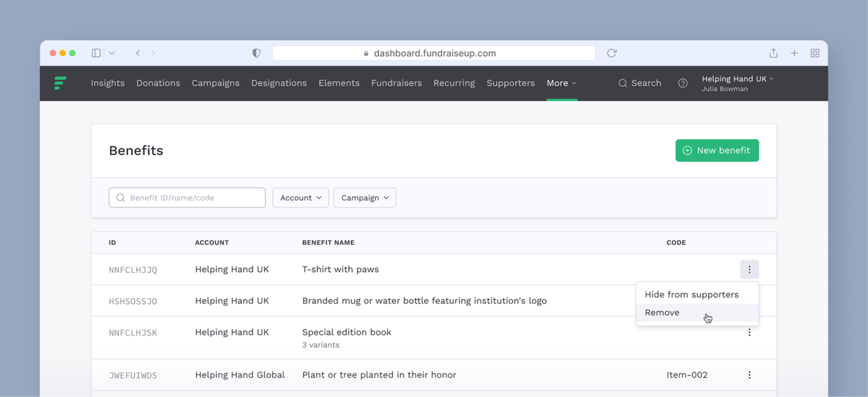Image resolution: width=868 pixels, height=397 pixels.
Task: Click the Fundraise Up logo
Action: point(60,83)
